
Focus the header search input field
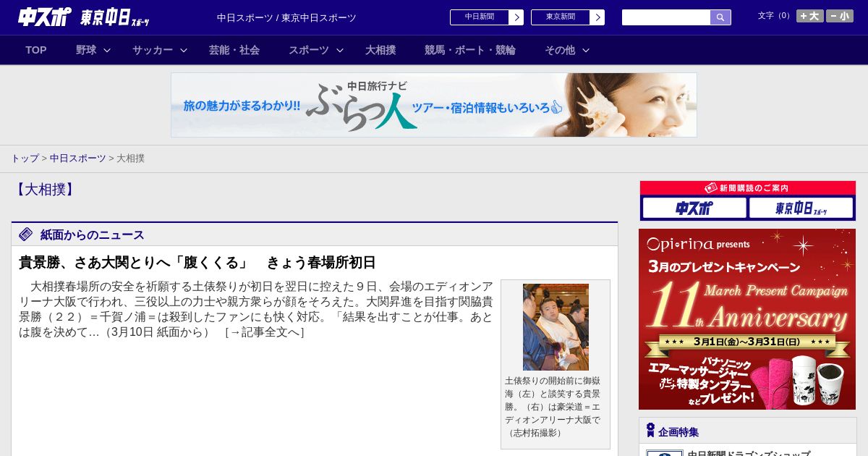[x=666, y=17]
